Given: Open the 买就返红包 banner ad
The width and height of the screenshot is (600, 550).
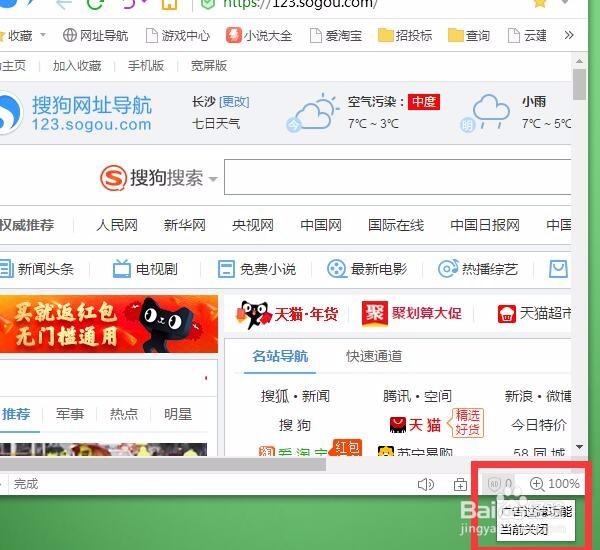Looking at the screenshot, I should pos(109,324).
